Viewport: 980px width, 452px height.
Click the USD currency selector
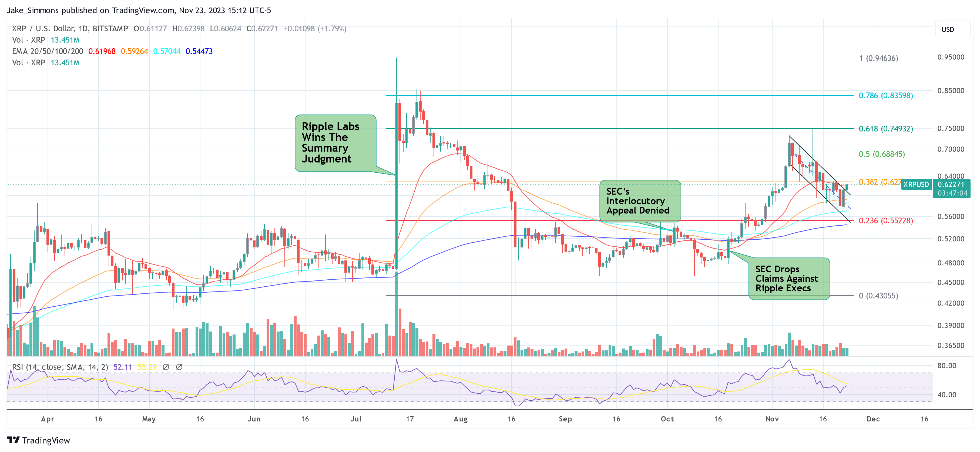point(952,29)
